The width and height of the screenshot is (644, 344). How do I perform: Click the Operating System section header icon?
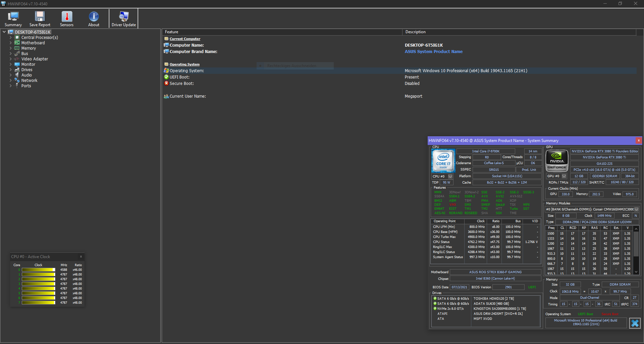coord(166,64)
